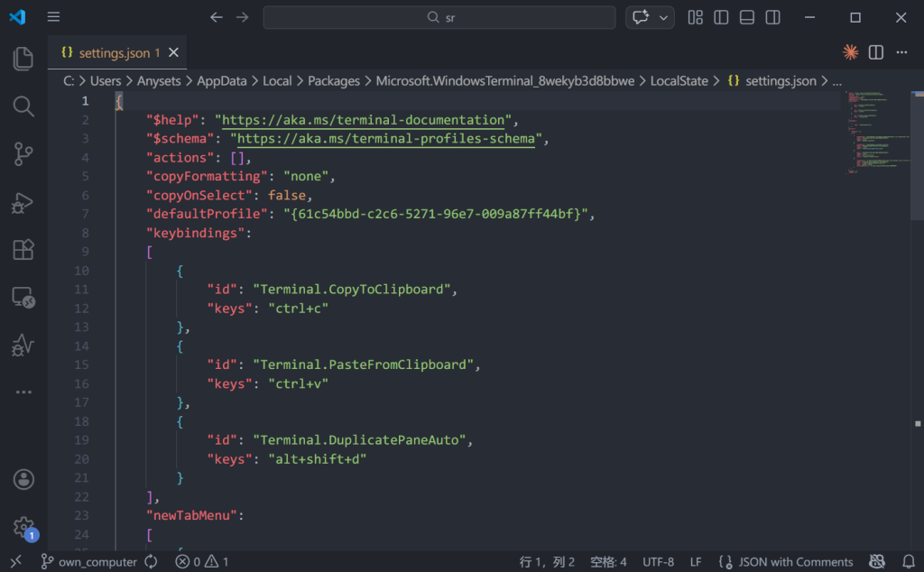This screenshot has width=924, height=572.
Task: Open the Explorer view in activity bar
Action: pyautogui.click(x=23, y=60)
